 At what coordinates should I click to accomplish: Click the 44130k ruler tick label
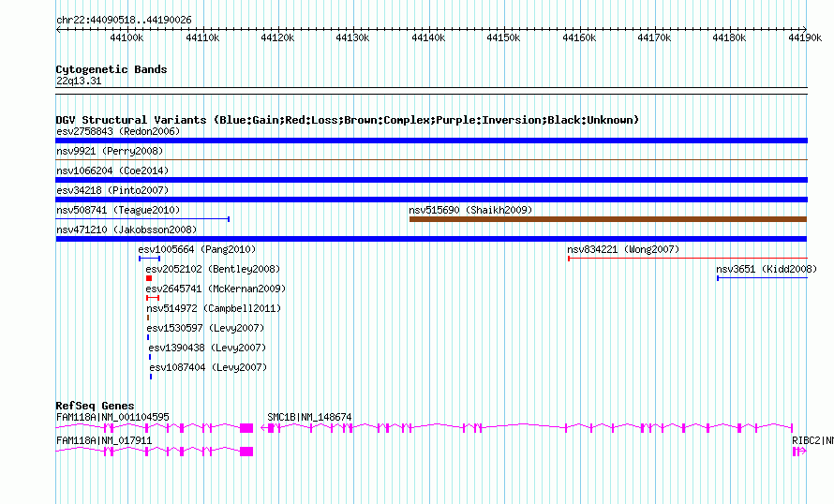(x=352, y=37)
